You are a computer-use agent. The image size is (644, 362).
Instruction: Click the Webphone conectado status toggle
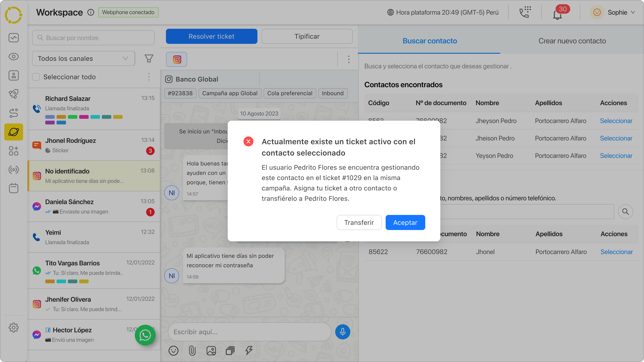point(128,12)
